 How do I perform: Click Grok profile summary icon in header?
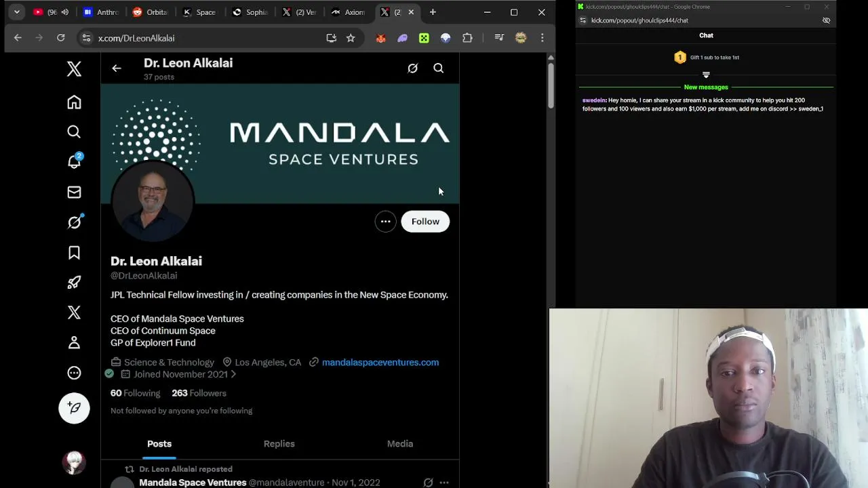[412, 68]
